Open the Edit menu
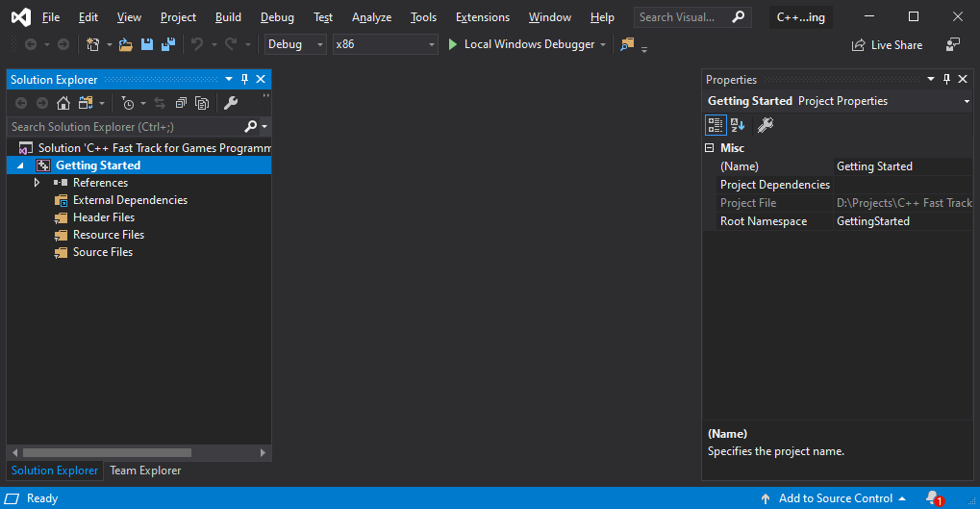 click(x=88, y=17)
